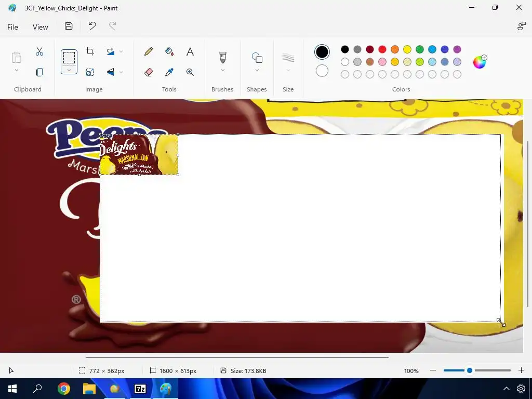Image resolution: width=532 pixels, height=399 pixels.
Task: Open the Shapes gallery icon
Action: point(257,58)
